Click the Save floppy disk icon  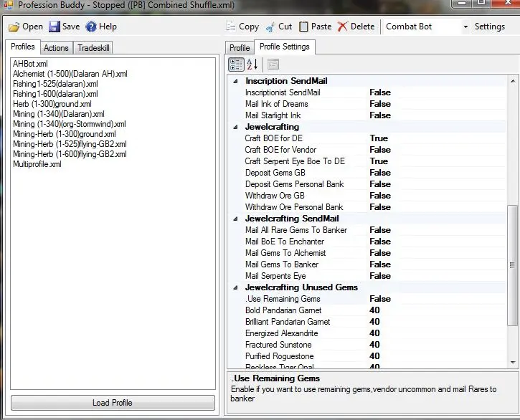pos(55,27)
